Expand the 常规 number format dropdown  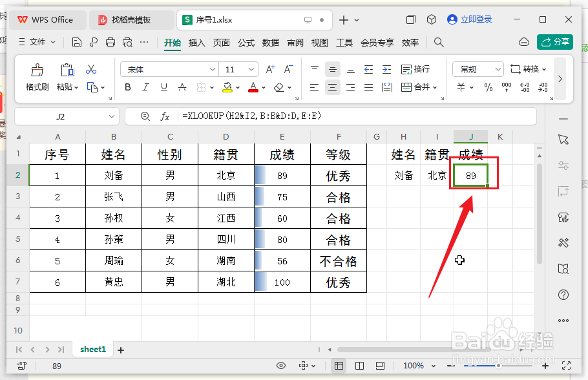pyautogui.click(x=497, y=69)
